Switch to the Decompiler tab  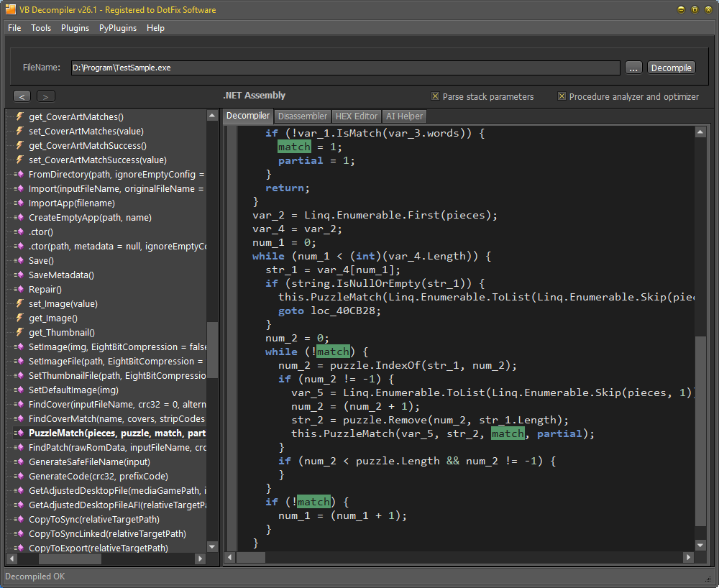(x=248, y=116)
